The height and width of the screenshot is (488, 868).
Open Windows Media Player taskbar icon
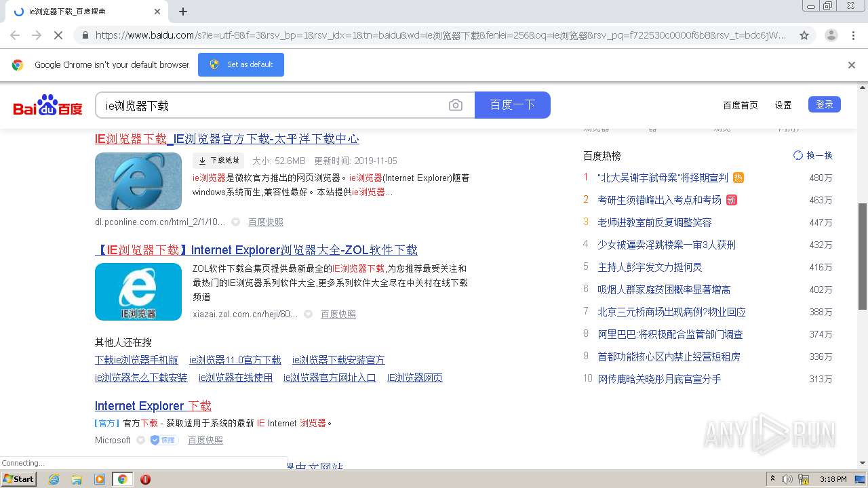click(100, 479)
